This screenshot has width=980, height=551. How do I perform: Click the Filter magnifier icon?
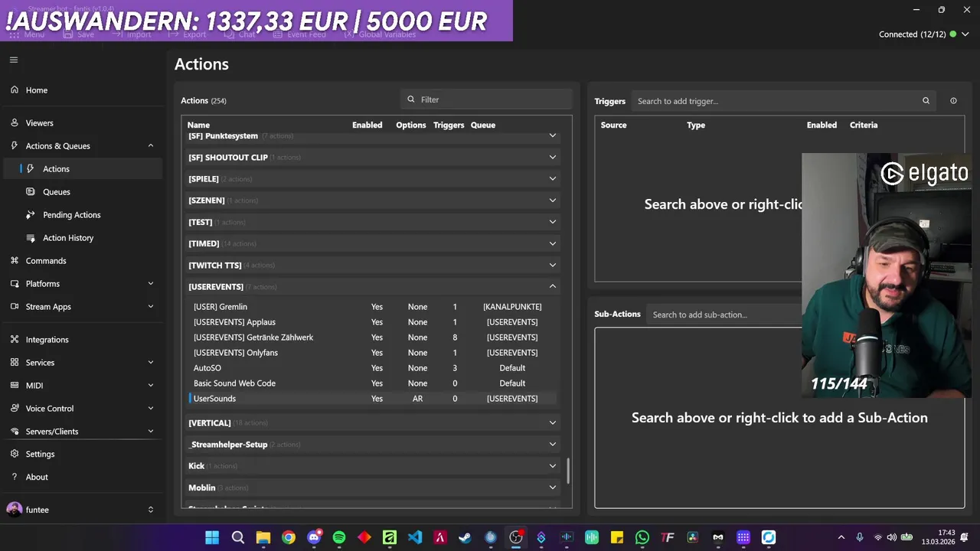pos(411,99)
